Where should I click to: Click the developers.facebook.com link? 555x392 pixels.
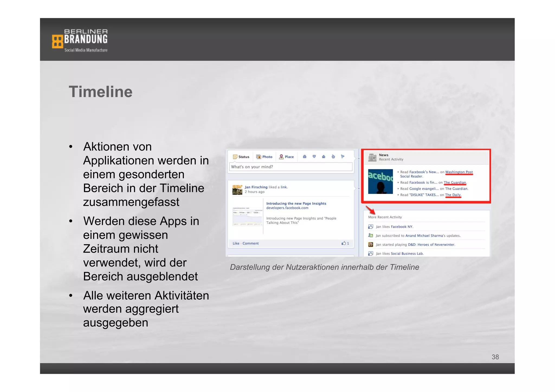[287, 208]
